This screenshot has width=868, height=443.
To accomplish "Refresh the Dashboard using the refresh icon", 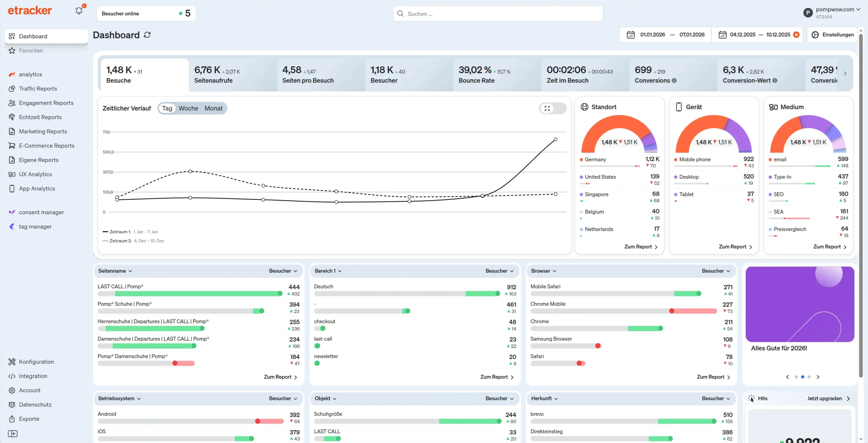I will tap(146, 35).
